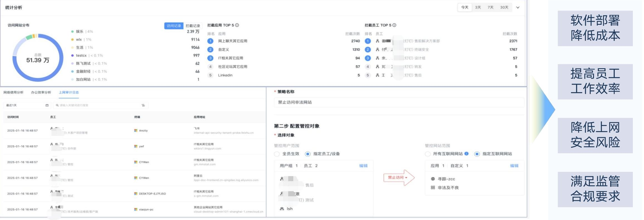Click the 访问时间 column header
The image size is (644, 220).
pyautogui.click(x=13, y=117)
